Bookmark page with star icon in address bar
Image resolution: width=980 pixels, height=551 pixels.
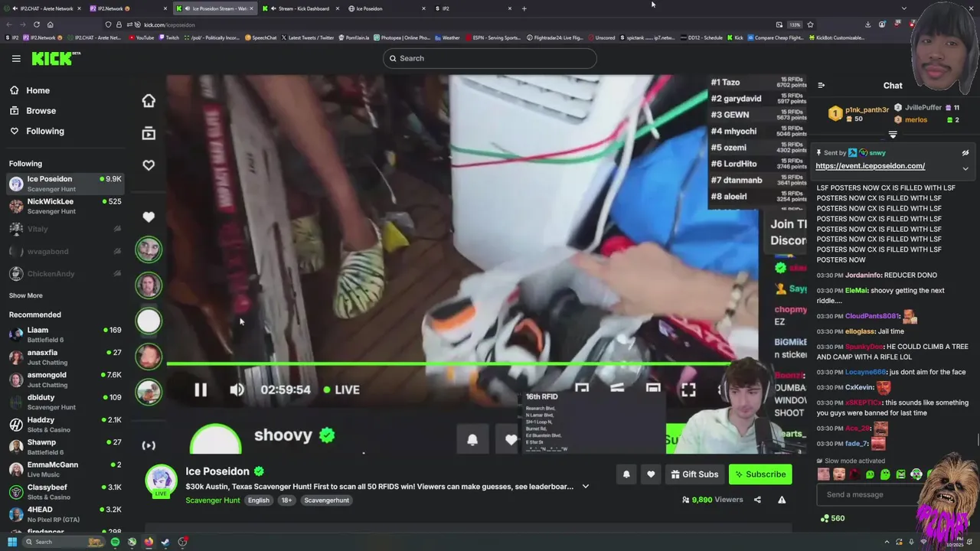(810, 24)
